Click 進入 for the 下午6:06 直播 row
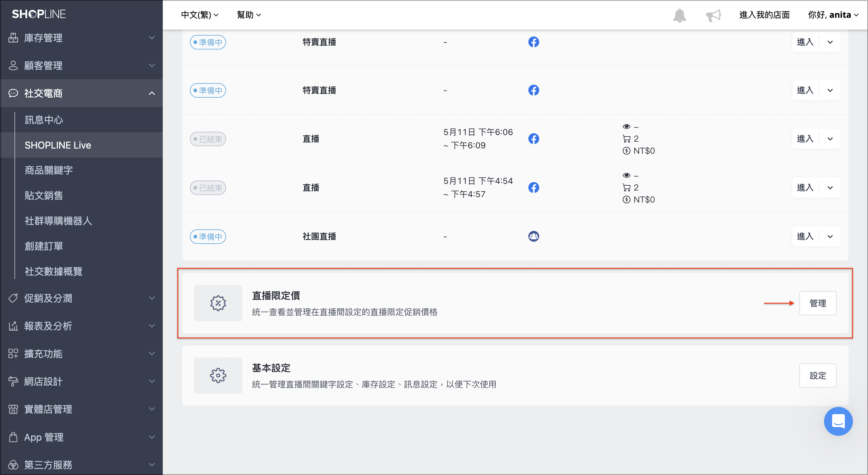The image size is (868, 475). pos(805,139)
